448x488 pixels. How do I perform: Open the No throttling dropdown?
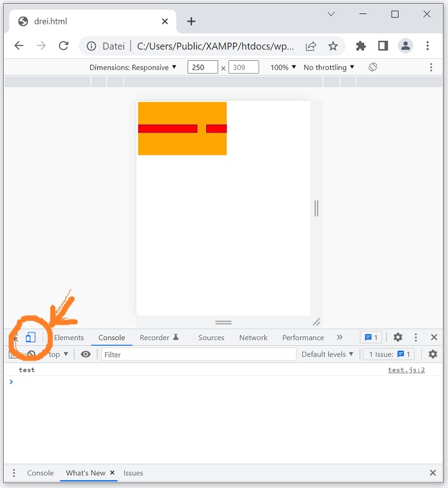point(328,67)
